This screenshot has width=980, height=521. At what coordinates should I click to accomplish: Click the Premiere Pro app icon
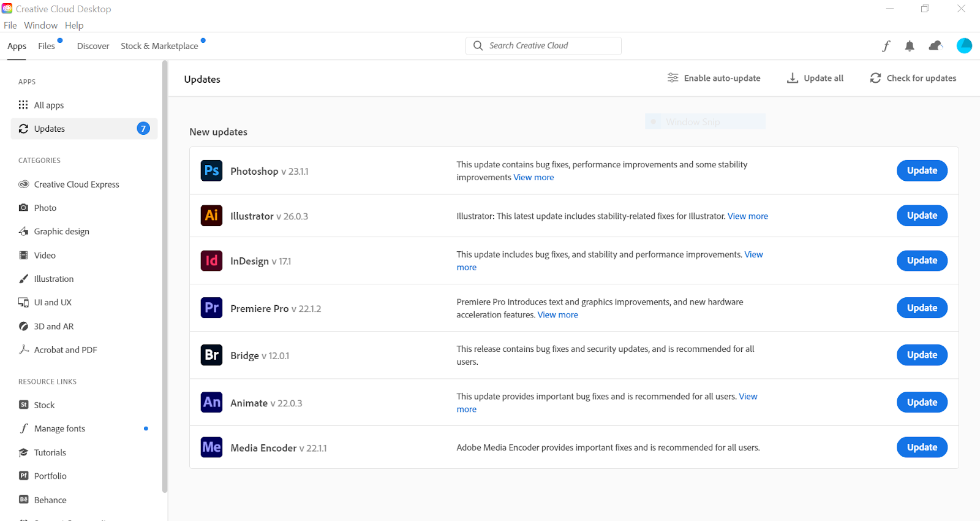pos(211,308)
